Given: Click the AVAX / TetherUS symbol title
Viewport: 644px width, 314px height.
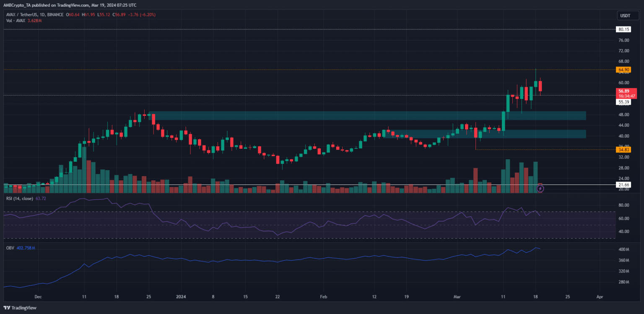Looking at the screenshot, I should click(x=23, y=15).
